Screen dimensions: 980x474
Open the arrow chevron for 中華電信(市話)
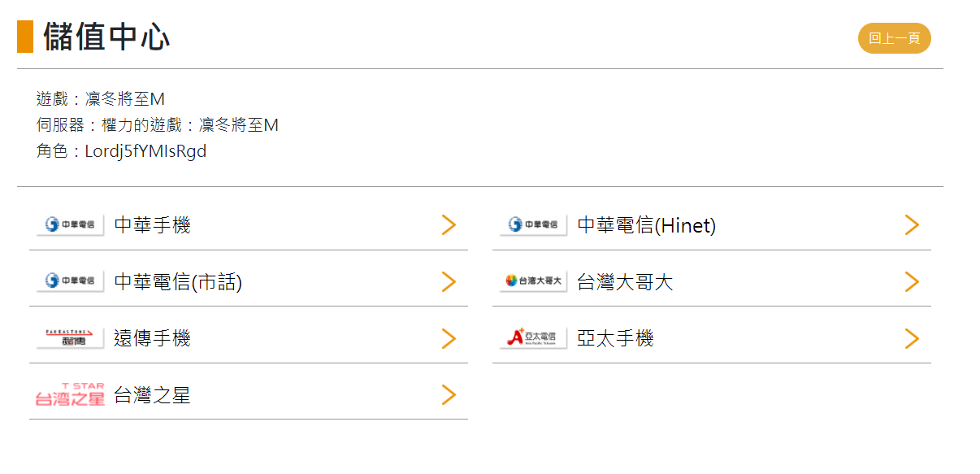click(449, 281)
